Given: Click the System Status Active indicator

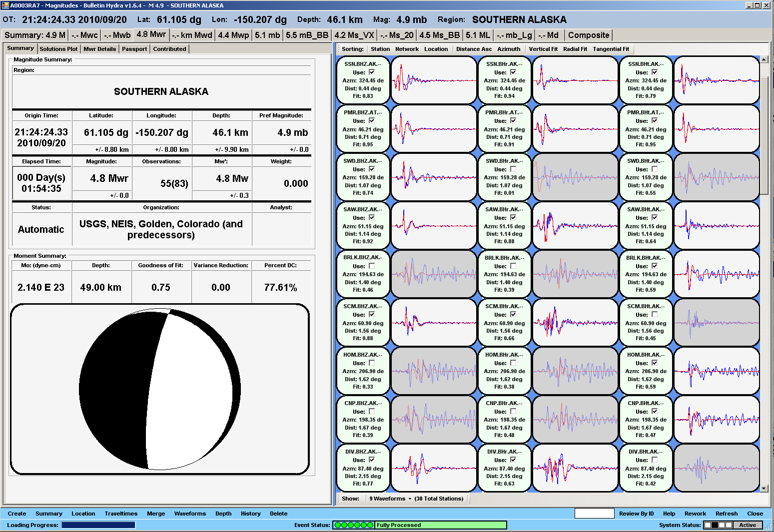Looking at the screenshot, I should tap(748, 525).
